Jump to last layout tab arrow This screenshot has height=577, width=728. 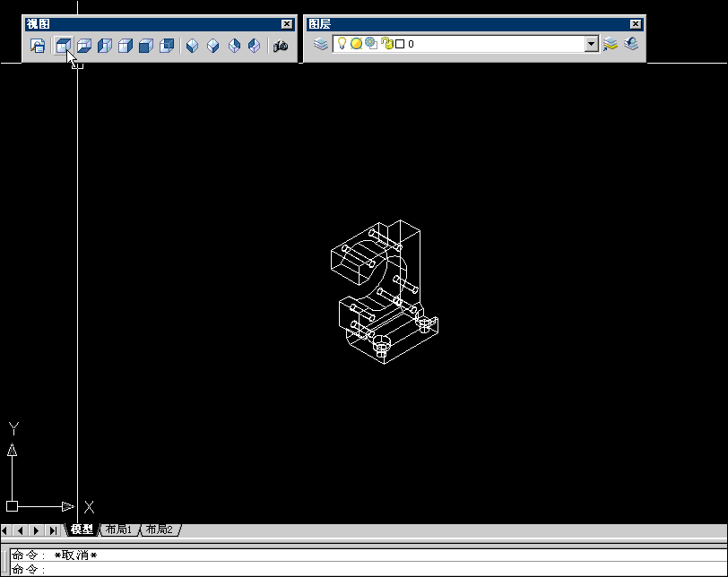point(53,530)
